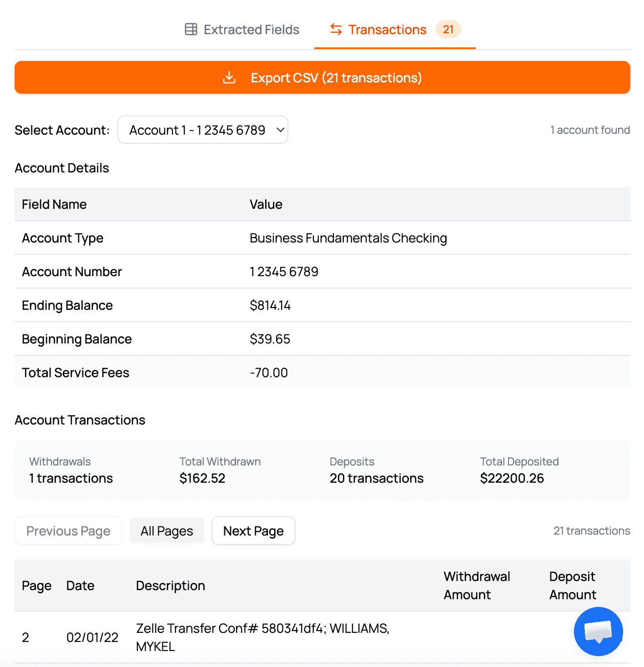This screenshot has height=667, width=644.
Task: Click the transfer arrows icon beside Transactions
Action: click(x=336, y=29)
